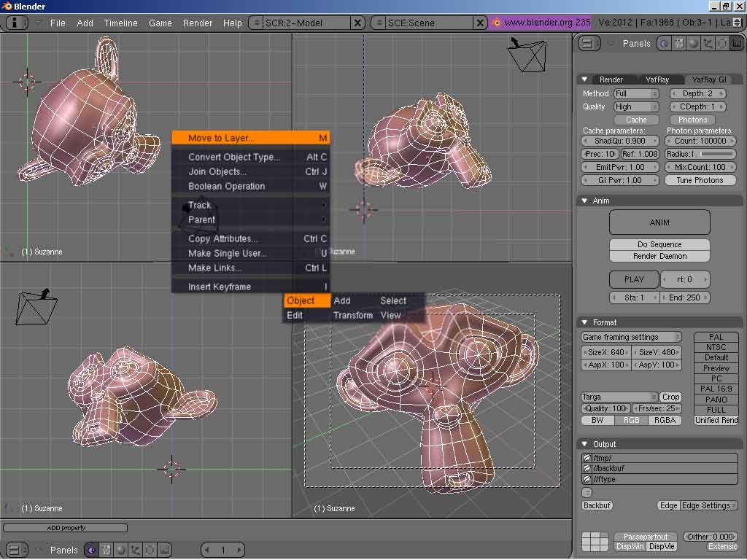
Task: Select the DispView display option
Action: click(x=662, y=546)
